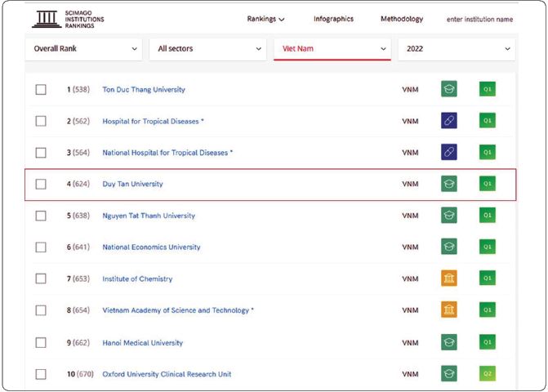Click university sector icon for Ton Duc Thang University
548x392 pixels.
tap(448, 89)
